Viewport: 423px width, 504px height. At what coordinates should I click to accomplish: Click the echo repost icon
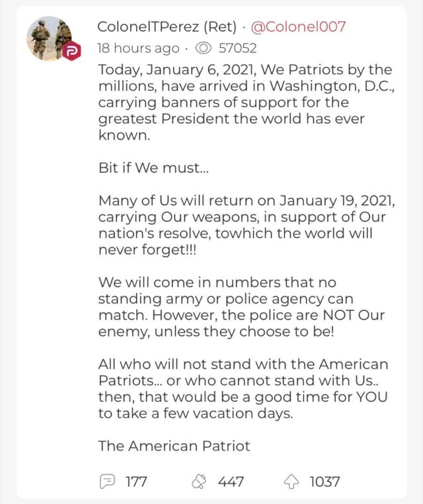199,482
